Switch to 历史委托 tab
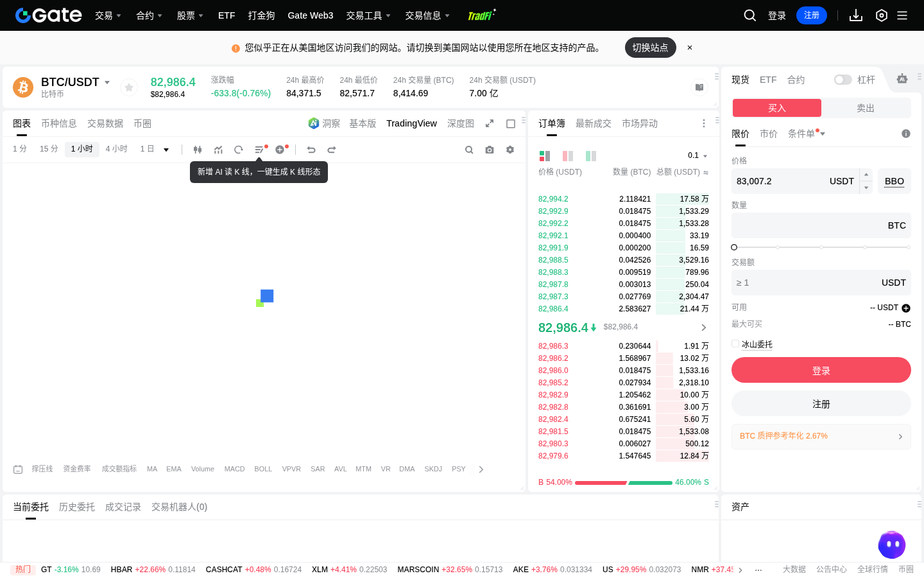 click(x=77, y=507)
